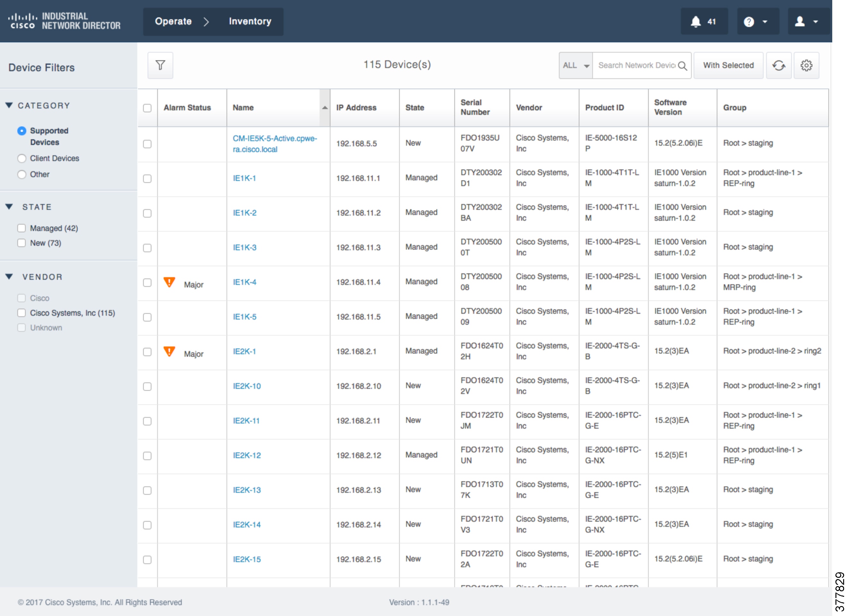Screen dimensions: 847x616
Task: Click the serial number FDO1935U07V
Action: (x=480, y=143)
